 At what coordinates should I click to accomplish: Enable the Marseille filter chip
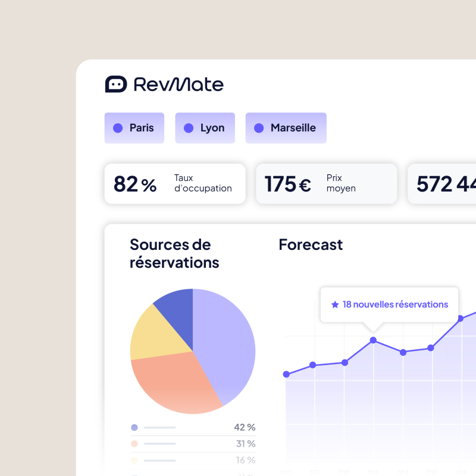pyautogui.click(x=286, y=128)
